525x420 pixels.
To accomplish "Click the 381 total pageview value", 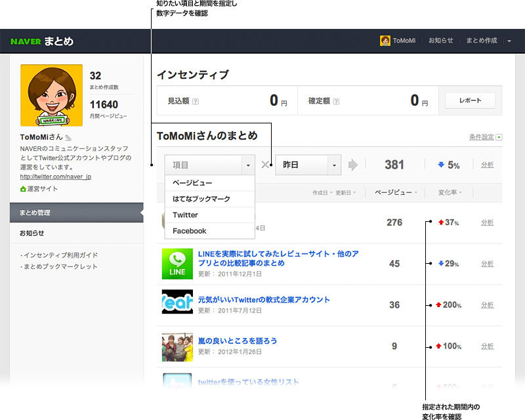I will coord(394,165).
